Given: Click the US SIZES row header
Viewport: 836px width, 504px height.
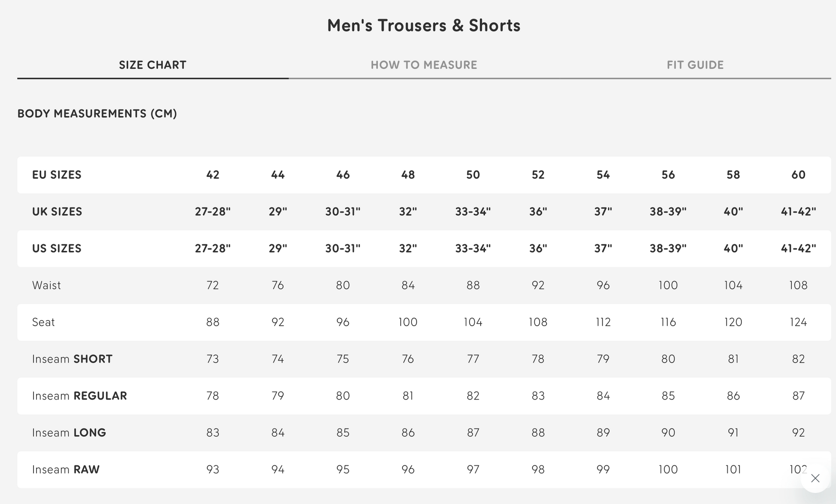Looking at the screenshot, I should (57, 248).
